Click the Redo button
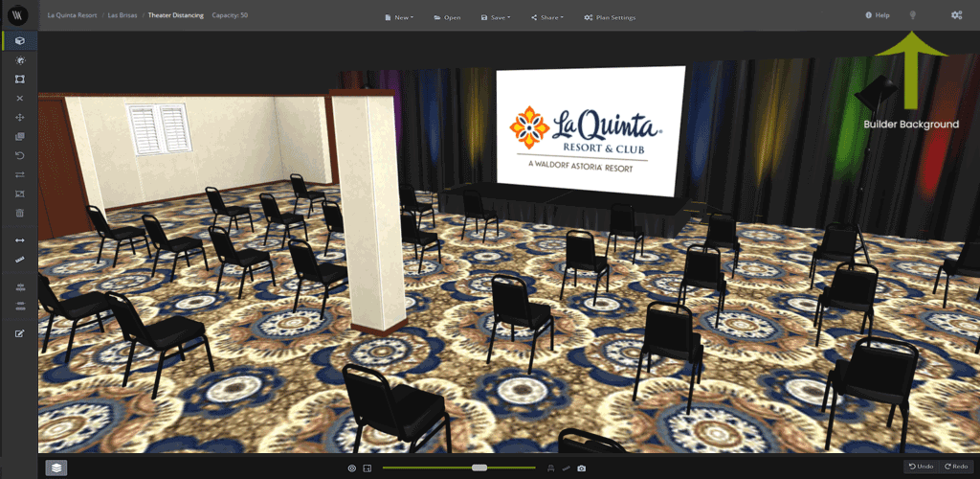Image resolution: width=980 pixels, height=479 pixels. (x=956, y=467)
